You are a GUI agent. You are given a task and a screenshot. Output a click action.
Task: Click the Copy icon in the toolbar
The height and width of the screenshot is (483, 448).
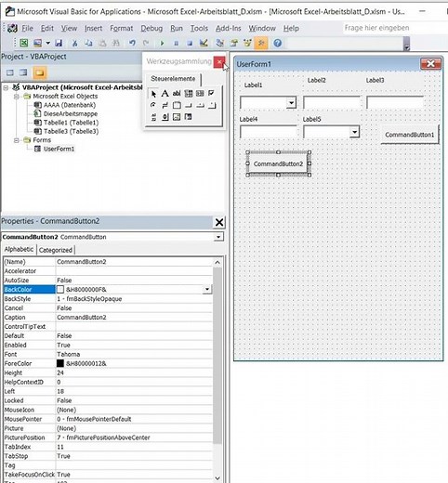(88, 43)
